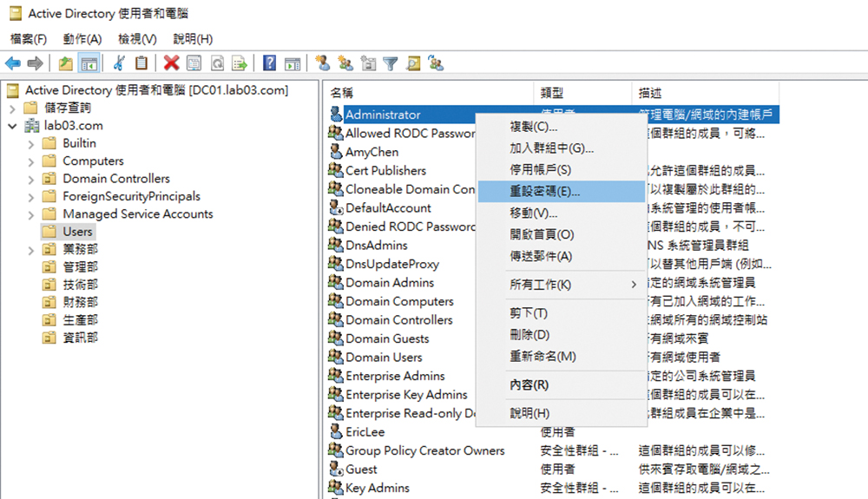Select the Guest account icon
The width and height of the screenshot is (868, 499).
click(335, 469)
